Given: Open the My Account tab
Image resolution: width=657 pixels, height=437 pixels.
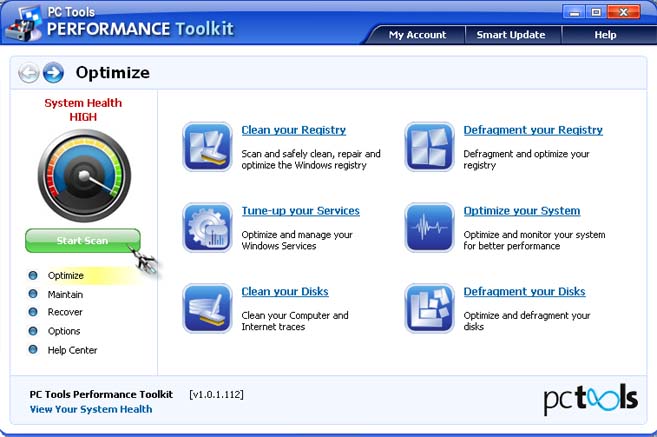Looking at the screenshot, I should (417, 35).
